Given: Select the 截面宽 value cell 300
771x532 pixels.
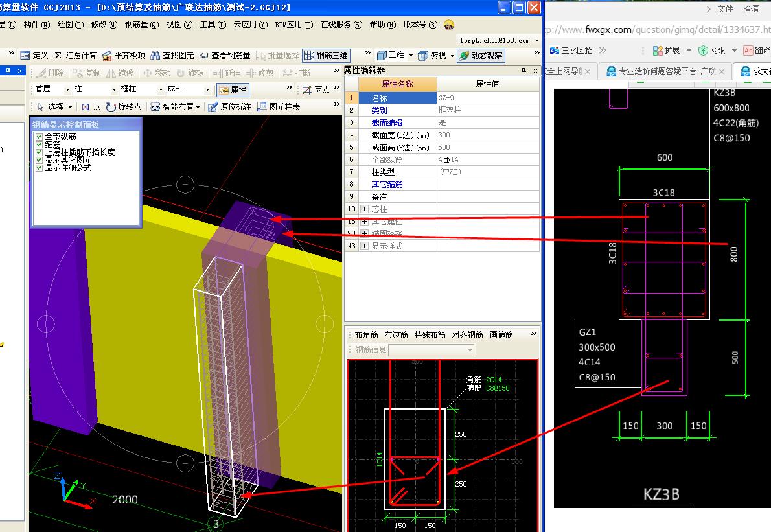Looking at the screenshot, I should (488, 135).
